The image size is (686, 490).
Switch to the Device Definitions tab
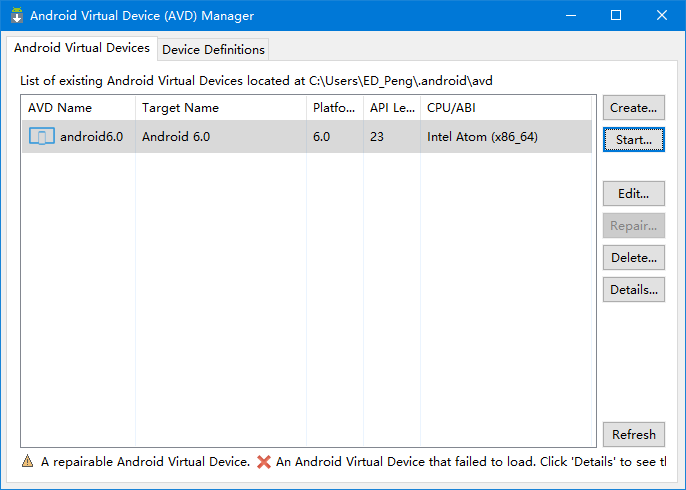[x=213, y=49]
